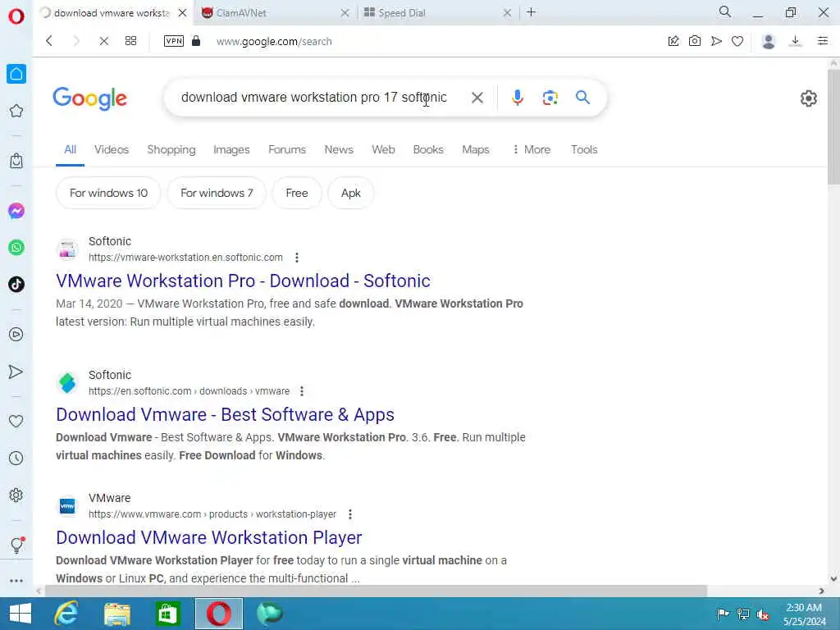Viewport: 840px width, 630px height.
Task: Open the profile account icon
Action: 769,41
